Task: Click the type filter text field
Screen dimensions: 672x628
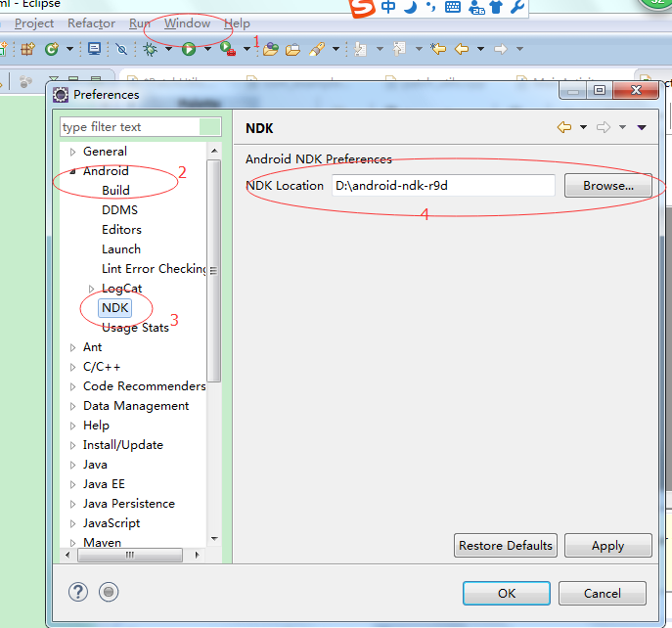Action: click(141, 127)
